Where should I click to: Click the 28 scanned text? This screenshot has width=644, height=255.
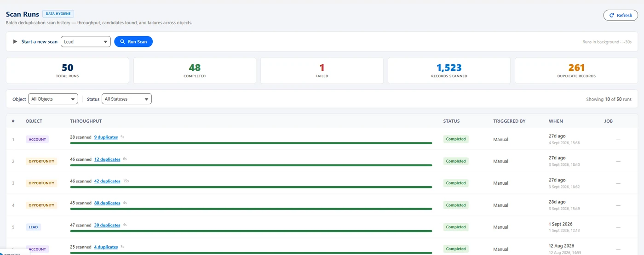81,137
